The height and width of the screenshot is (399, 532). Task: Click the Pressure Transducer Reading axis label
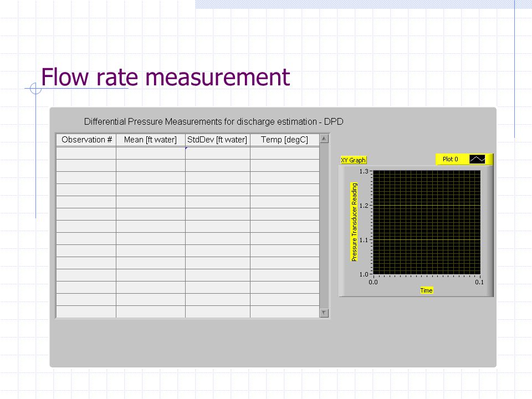click(x=354, y=222)
